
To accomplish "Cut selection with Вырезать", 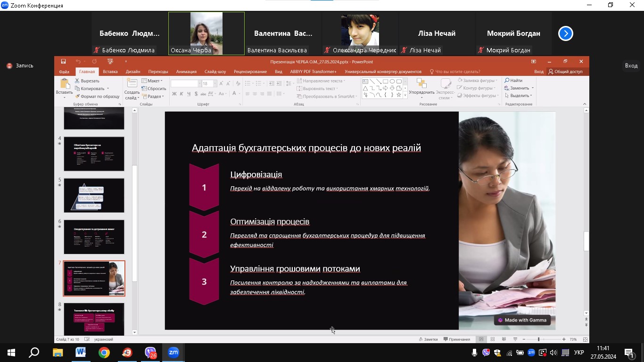I will (87, 81).
